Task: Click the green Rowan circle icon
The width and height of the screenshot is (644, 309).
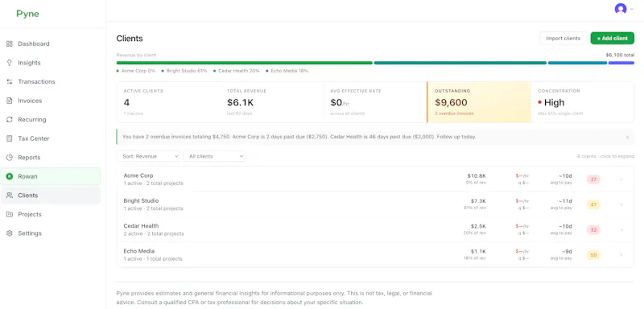Action: [10, 176]
